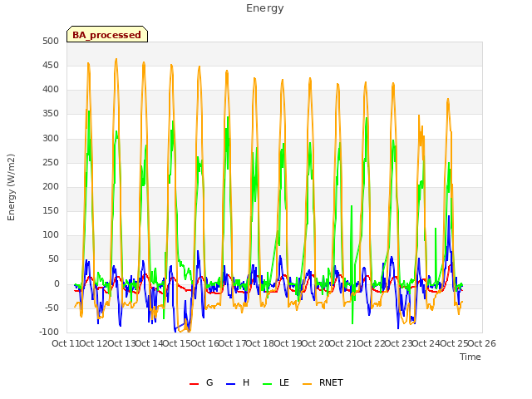The image size is (532, 399).
Task: Click the Oct 19 x-axis date label
Action: 288,343
